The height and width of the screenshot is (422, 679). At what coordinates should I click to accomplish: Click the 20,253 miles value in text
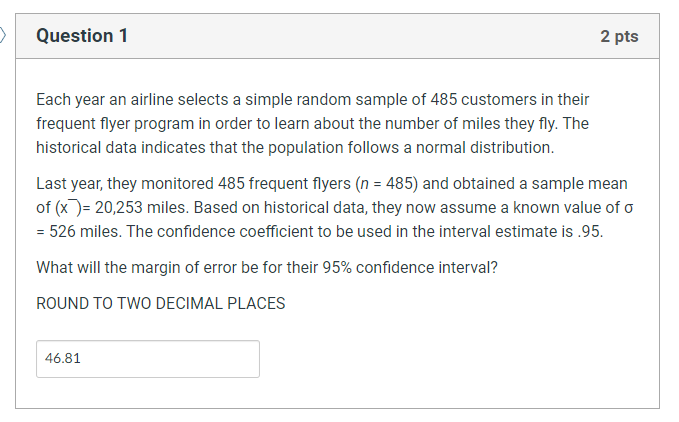142,208
